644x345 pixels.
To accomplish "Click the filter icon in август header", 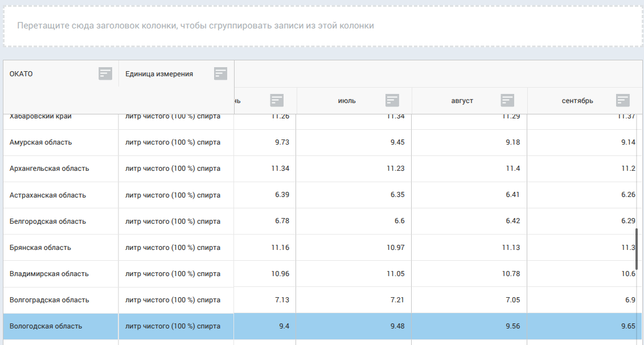I will 507,101.
